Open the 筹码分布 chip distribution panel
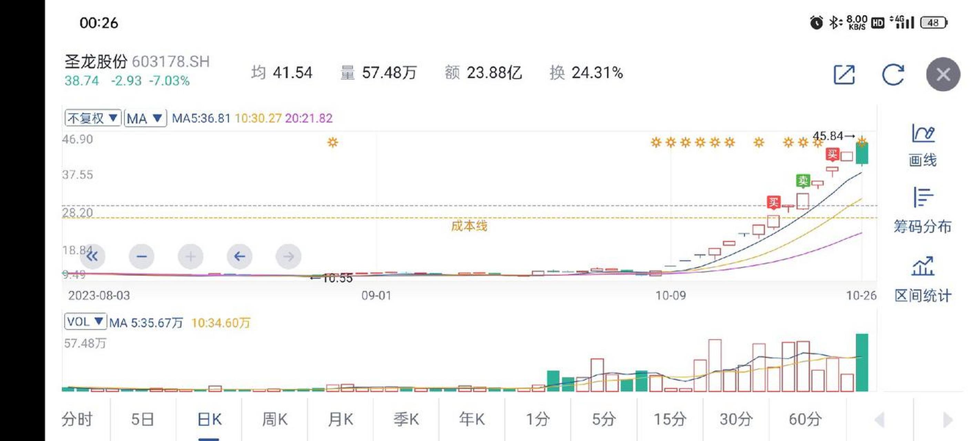Viewport: 980px width, 441px height. [923, 213]
